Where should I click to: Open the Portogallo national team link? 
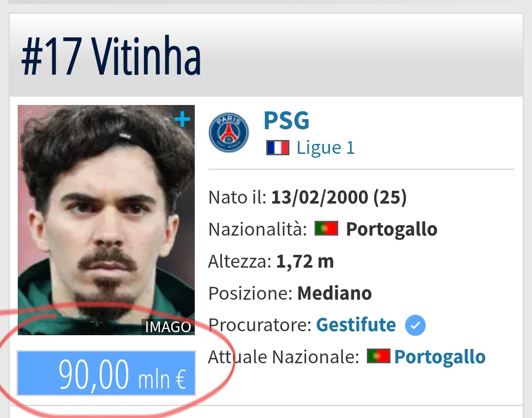[x=440, y=357]
